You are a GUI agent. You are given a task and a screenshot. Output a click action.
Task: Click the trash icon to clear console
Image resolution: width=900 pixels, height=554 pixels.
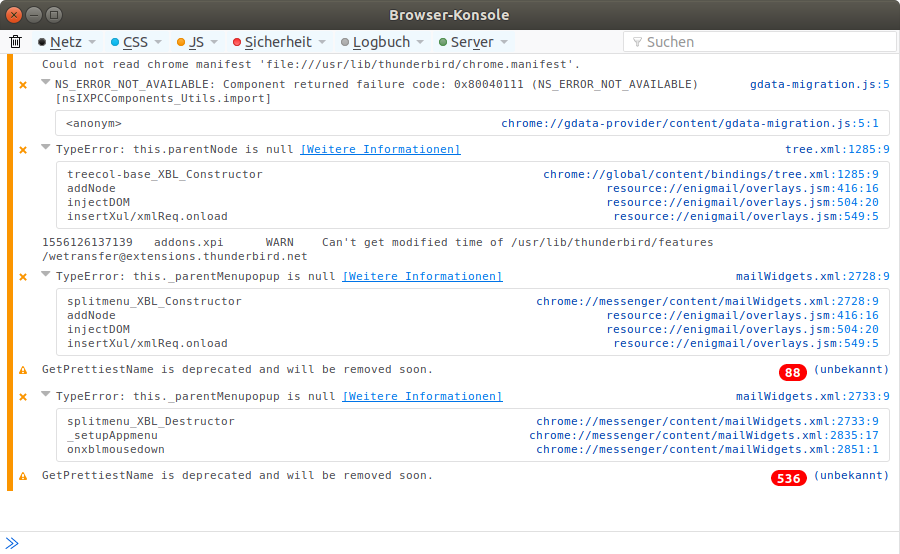pos(16,42)
